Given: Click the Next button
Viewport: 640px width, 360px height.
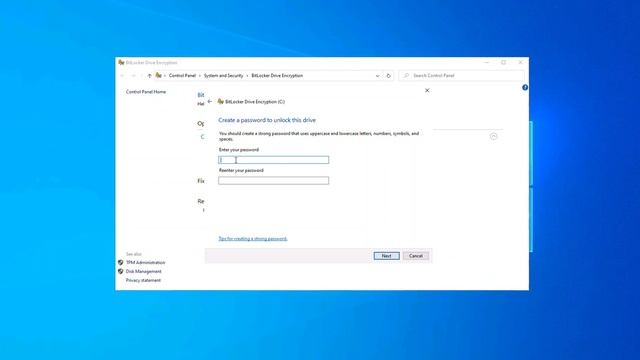Looking at the screenshot, I should click(386, 256).
